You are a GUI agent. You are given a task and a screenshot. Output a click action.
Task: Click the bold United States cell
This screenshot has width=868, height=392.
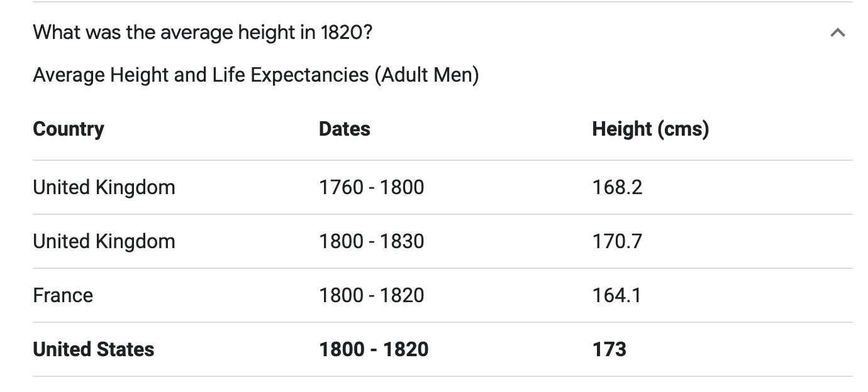coord(93,349)
